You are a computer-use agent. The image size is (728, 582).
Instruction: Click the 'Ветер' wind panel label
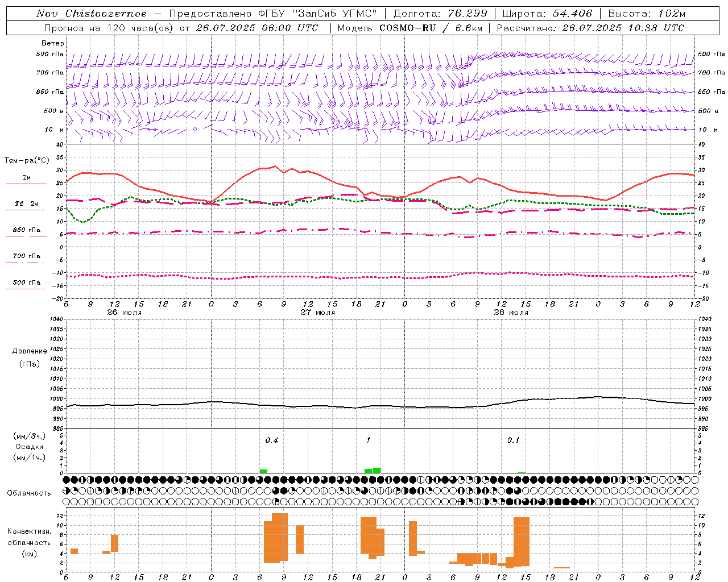pos(52,43)
